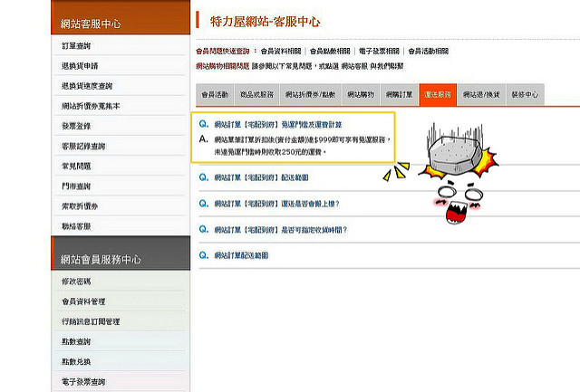Click the 網站購物相關問題 label
580x392 pixels.
(x=223, y=66)
